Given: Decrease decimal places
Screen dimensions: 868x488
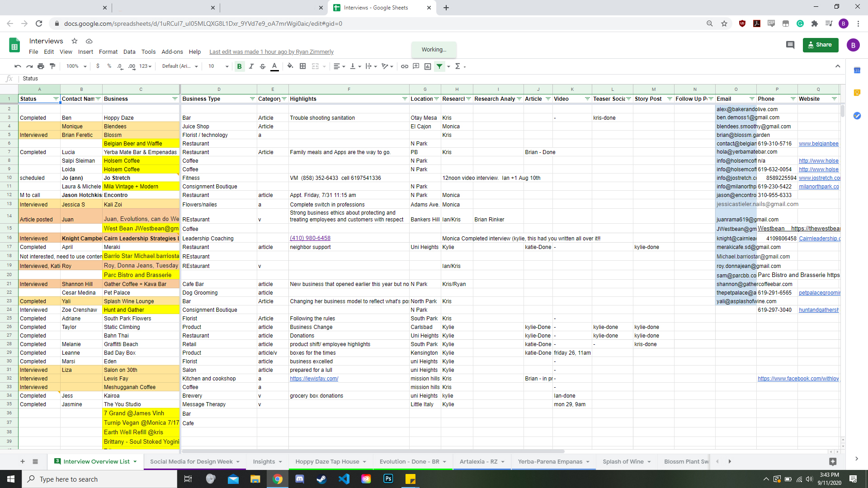Looking at the screenshot, I should coord(120,66).
